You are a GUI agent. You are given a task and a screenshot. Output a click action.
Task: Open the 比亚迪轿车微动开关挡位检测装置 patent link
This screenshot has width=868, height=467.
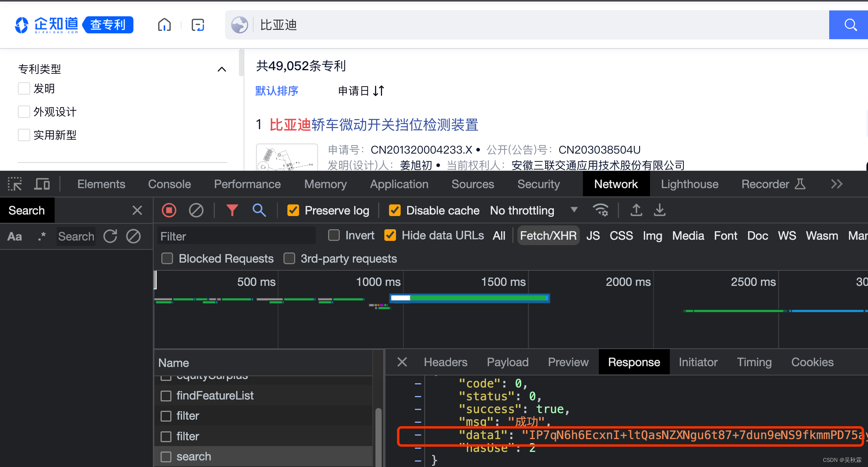click(373, 125)
